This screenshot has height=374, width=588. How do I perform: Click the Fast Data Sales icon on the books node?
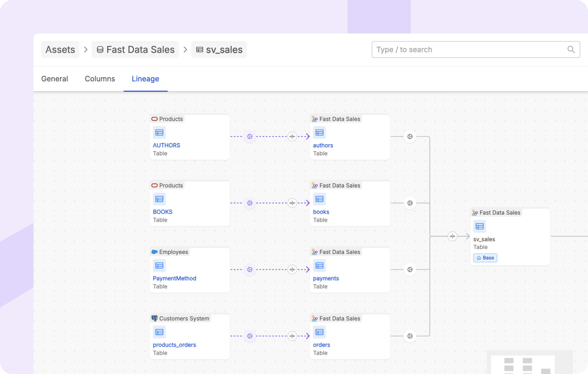(315, 185)
